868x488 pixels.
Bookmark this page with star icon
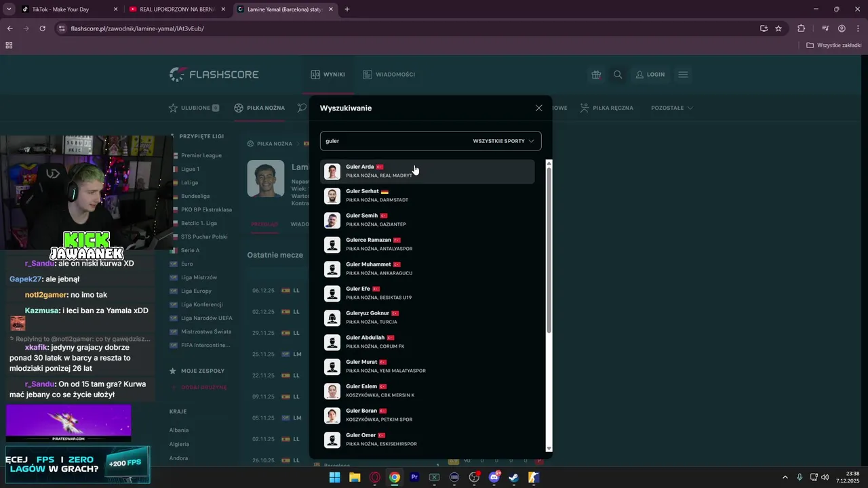point(778,28)
